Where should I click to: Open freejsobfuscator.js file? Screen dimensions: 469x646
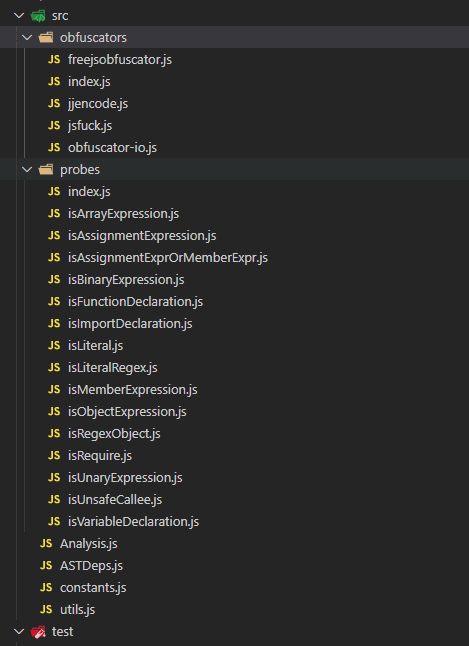(x=120, y=60)
